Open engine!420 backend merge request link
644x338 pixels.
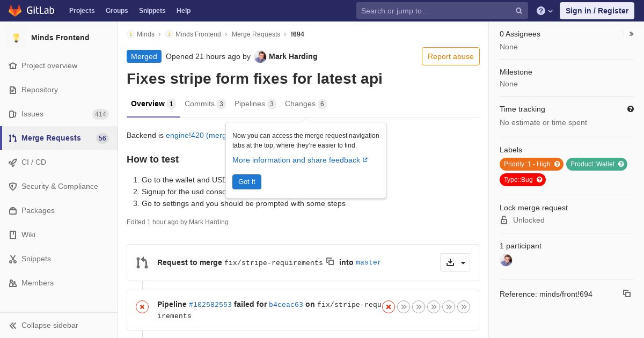(x=196, y=135)
